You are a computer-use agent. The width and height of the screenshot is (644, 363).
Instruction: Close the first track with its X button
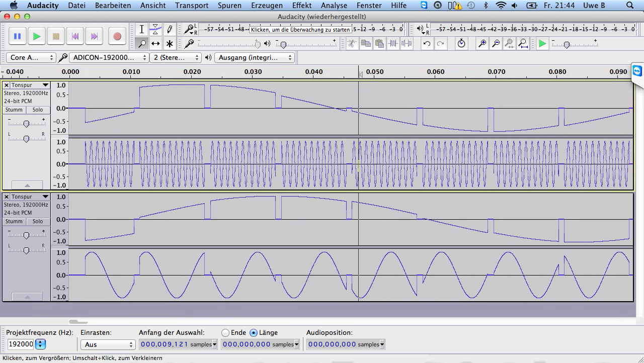tap(7, 85)
